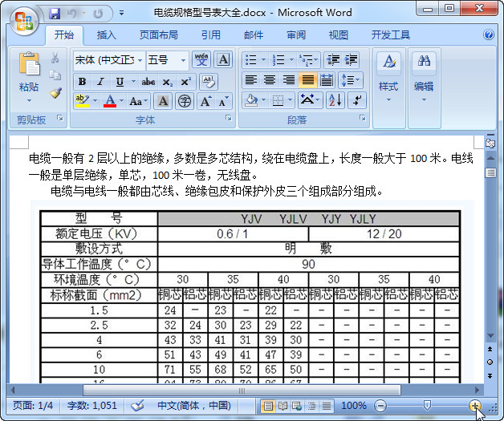Viewport: 504px width, 421px height.
Task: Toggle underline formatting
Action: point(120,82)
